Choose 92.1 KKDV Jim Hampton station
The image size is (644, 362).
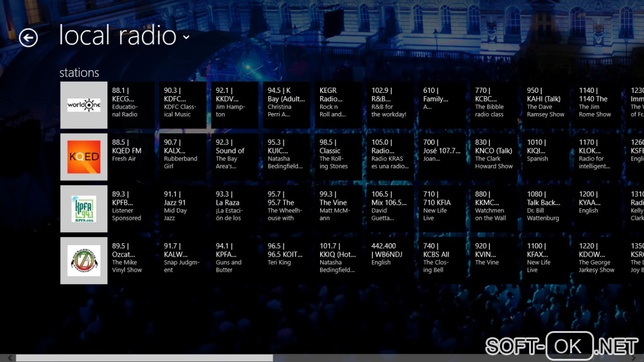tap(235, 106)
